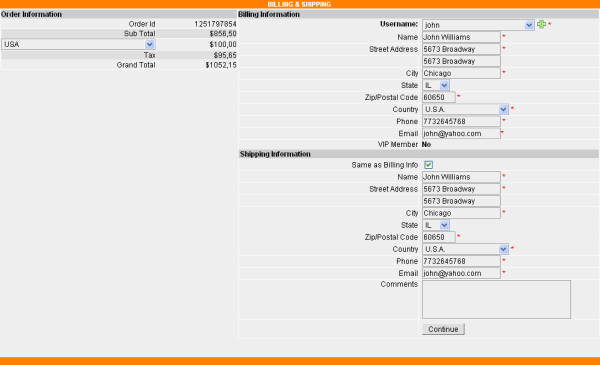This screenshot has height=365, width=600.
Task: Open the billing Country dropdown
Action: 465,109
